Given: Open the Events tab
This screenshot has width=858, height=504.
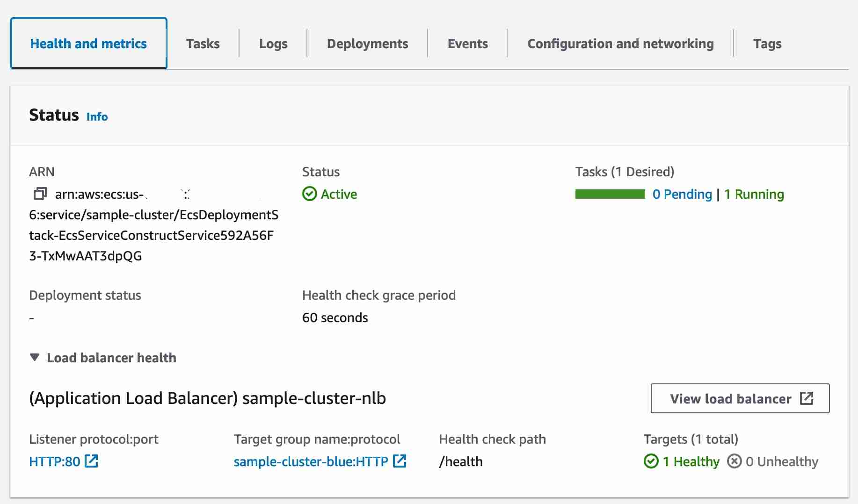Looking at the screenshot, I should (x=467, y=43).
